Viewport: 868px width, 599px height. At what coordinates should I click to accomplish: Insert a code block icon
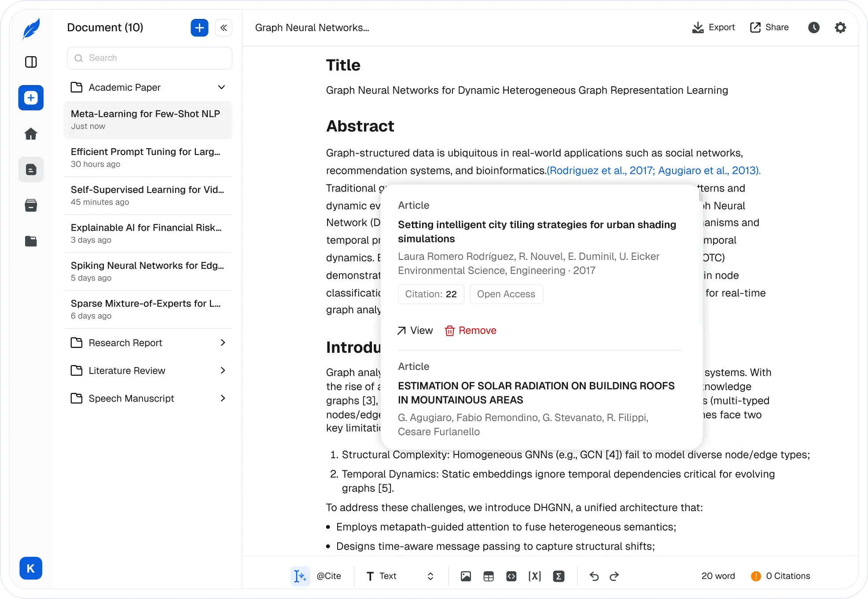[511, 576]
